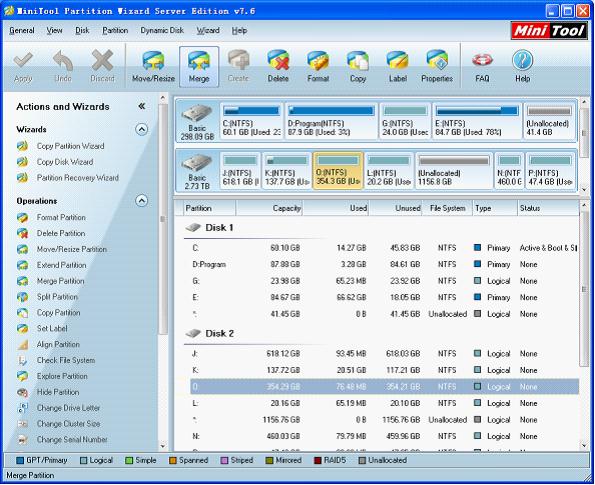This screenshot has height=485, width=595.
Task: Select D:Program(NTFS) block in disk map
Action: coord(331,121)
